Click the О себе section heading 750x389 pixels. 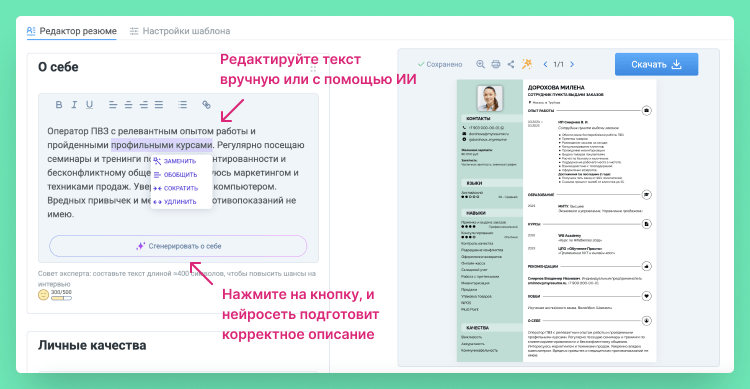pos(58,67)
